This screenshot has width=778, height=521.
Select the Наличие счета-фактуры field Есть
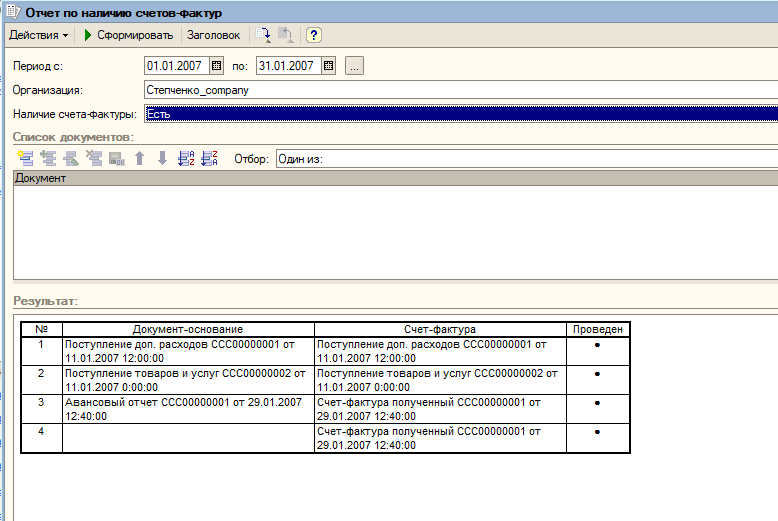point(461,114)
